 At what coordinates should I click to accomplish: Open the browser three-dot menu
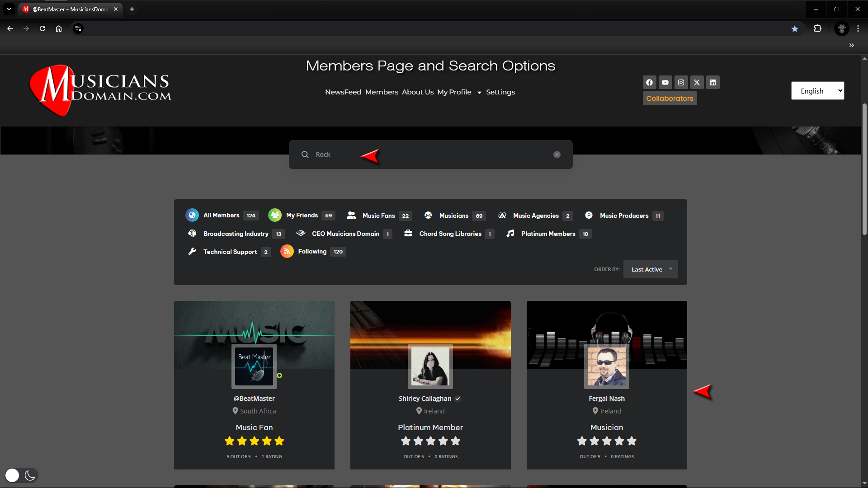coord(858,28)
